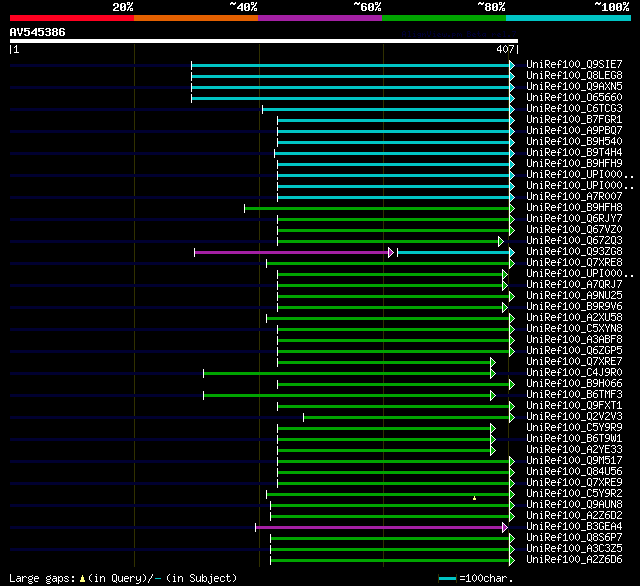Screen dimensions: 640x586
Task: Click the UniRef100_A2Z6D2 label
Action: pyautogui.click(x=574, y=516)
